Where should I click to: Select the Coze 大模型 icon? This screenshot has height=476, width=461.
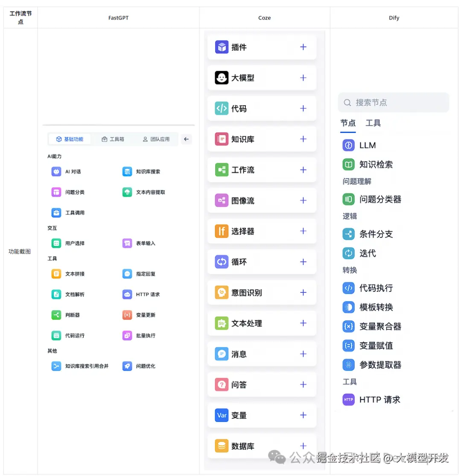click(x=222, y=78)
